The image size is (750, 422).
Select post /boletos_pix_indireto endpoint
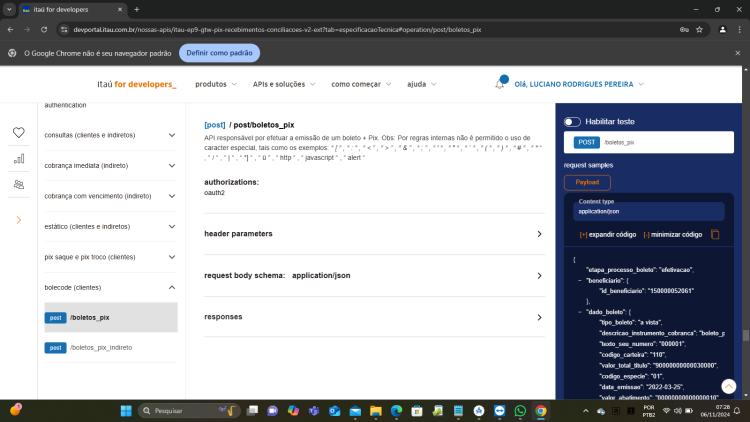point(110,348)
